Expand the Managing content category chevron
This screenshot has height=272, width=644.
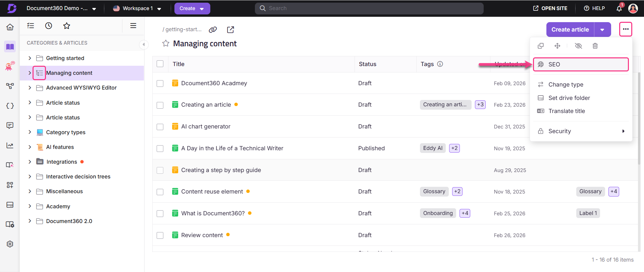coord(30,73)
